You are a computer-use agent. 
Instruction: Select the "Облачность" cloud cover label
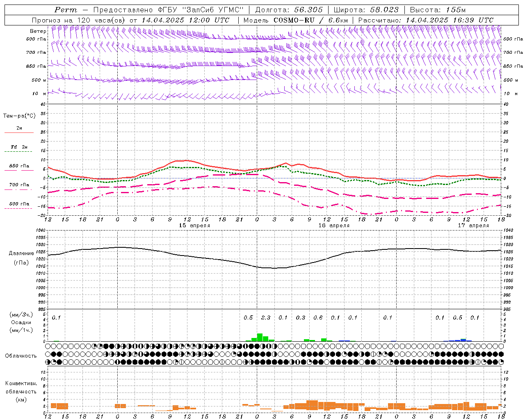(21, 356)
